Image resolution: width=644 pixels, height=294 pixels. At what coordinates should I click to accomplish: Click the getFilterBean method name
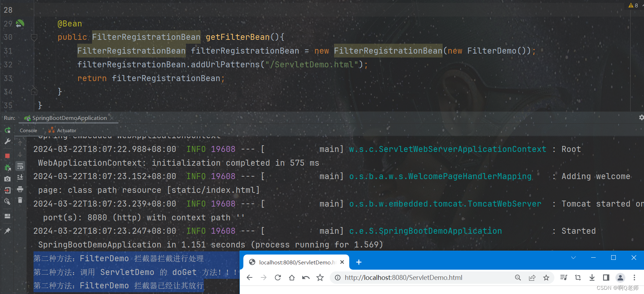tap(238, 37)
